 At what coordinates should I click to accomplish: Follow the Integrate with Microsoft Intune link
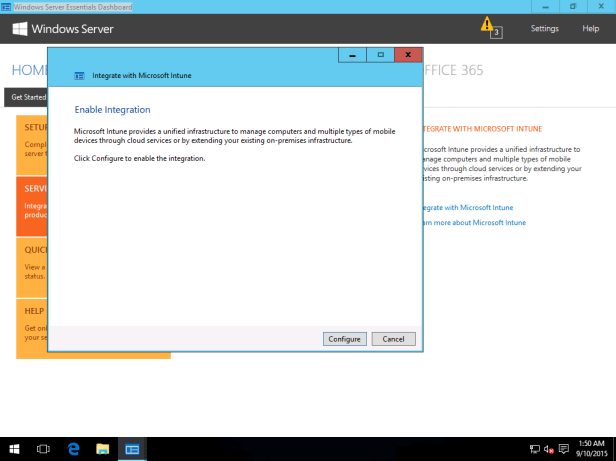[x=466, y=207]
